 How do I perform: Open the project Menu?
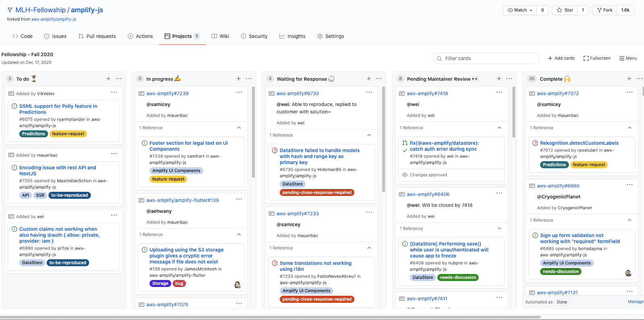click(x=628, y=58)
